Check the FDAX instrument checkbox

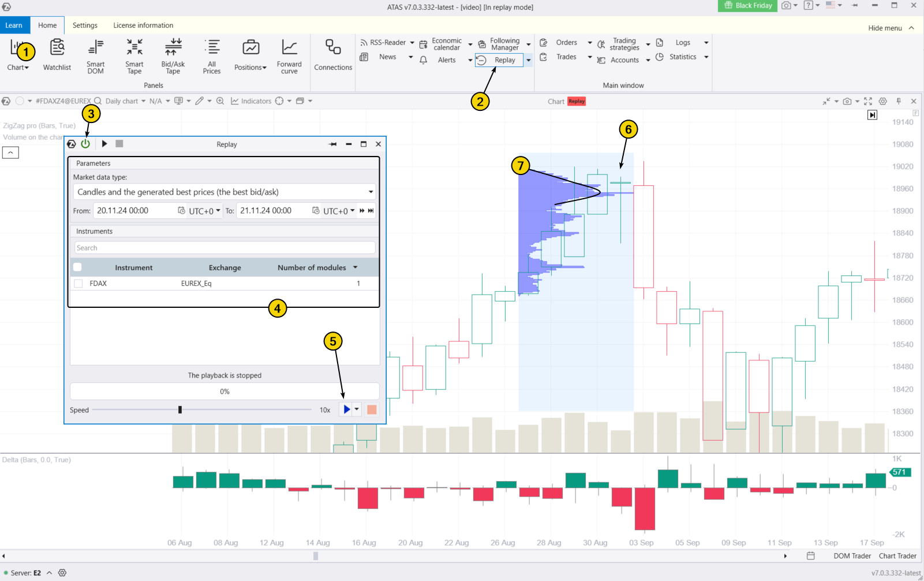pyautogui.click(x=78, y=284)
